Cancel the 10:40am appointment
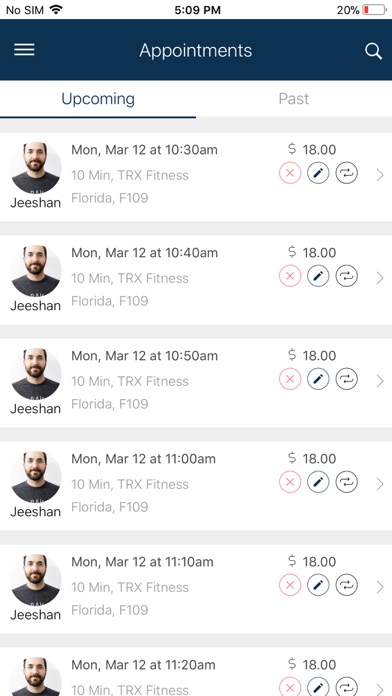This screenshot has height=696, width=392. tap(290, 276)
